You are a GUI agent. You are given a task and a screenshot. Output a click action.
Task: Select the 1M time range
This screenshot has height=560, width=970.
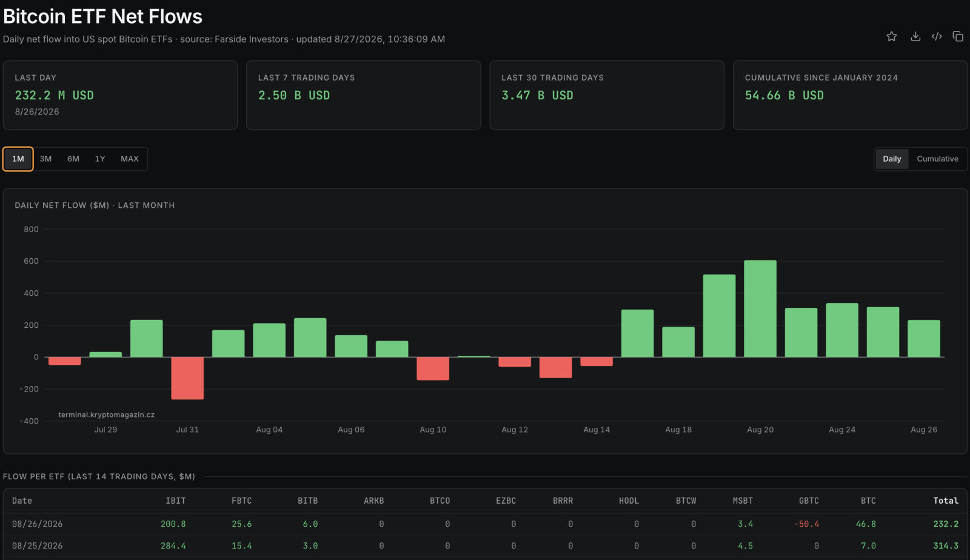click(x=18, y=159)
